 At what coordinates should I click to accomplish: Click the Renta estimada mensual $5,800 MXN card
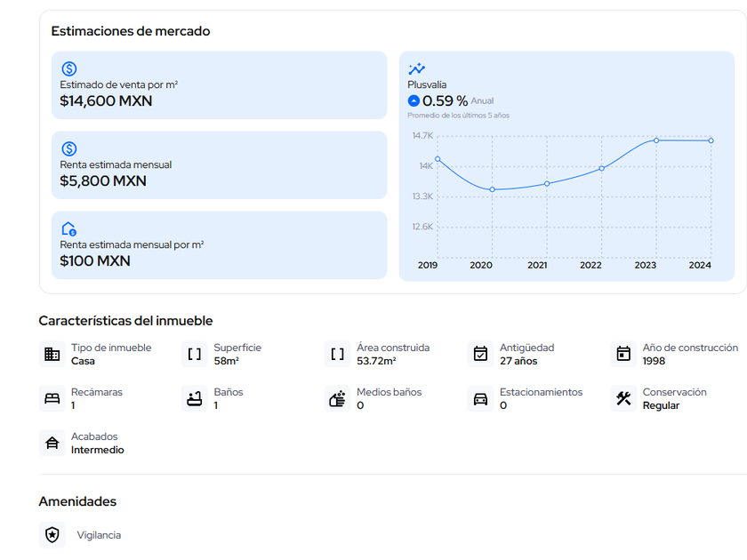(219, 165)
